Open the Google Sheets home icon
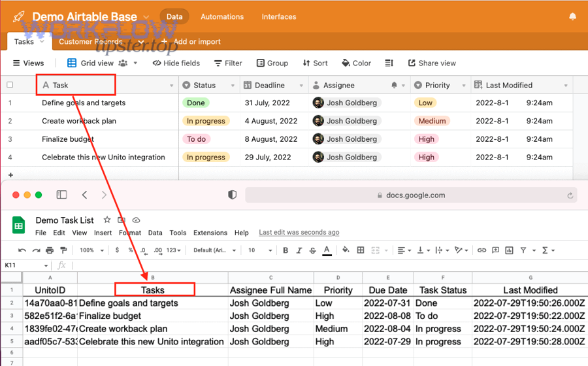Screen dimensions: 588x366 point(18,225)
